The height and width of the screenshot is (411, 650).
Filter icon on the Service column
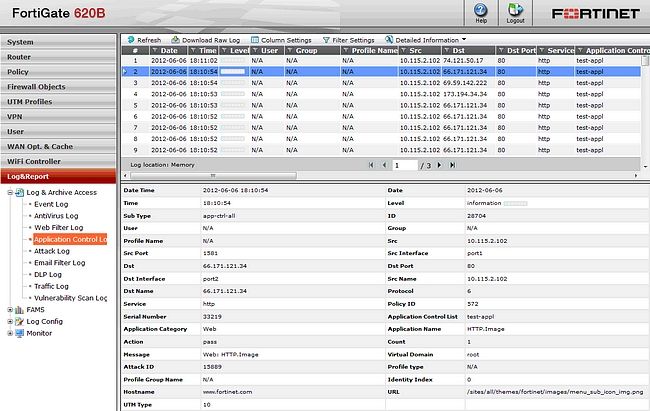pos(541,51)
